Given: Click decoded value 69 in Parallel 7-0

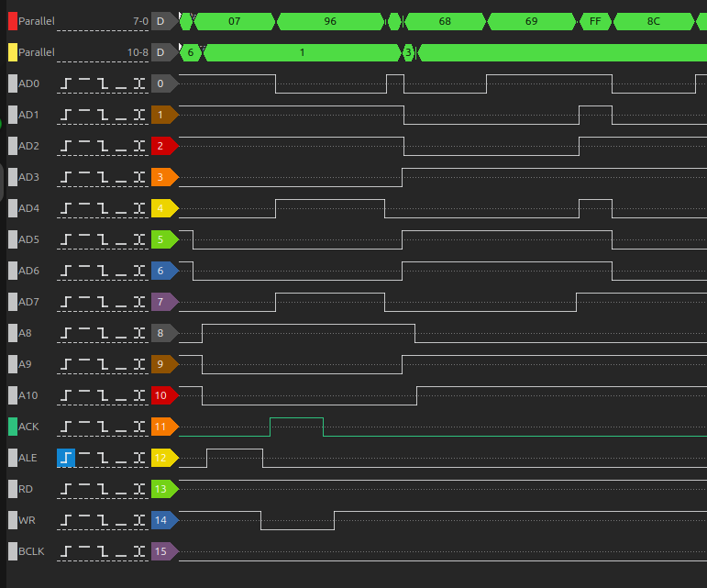Looking at the screenshot, I should click(x=532, y=21).
